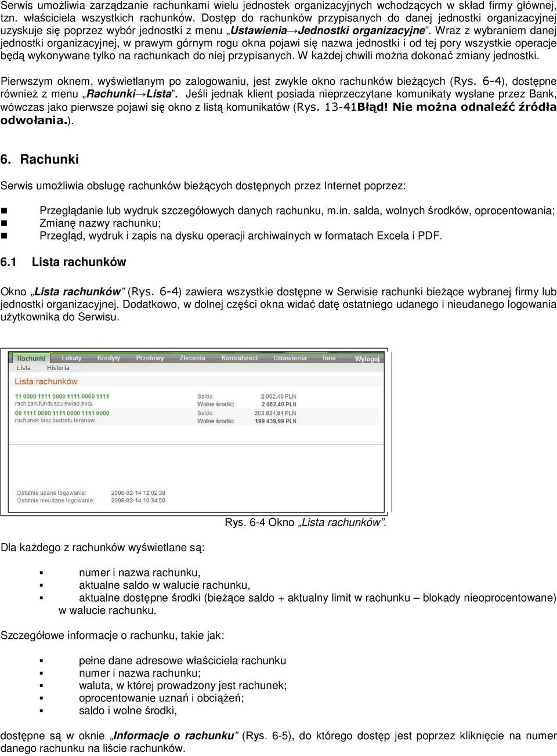The width and height of the screenshot is (557, 756).
Task: Click the bold 'Informacje o rachunku' window reference
Action: click(x=174, y=735)
